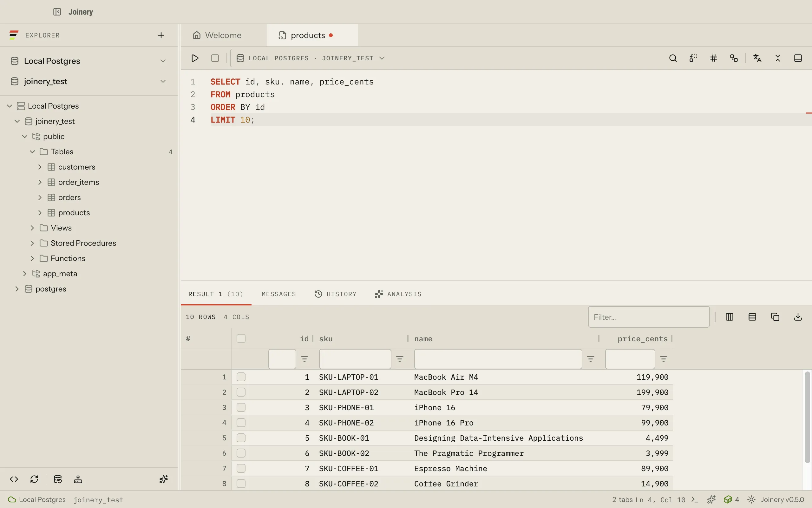Run the query with play button
The width and height of the screenshot is (812, 508).
[x=195, y=58]
